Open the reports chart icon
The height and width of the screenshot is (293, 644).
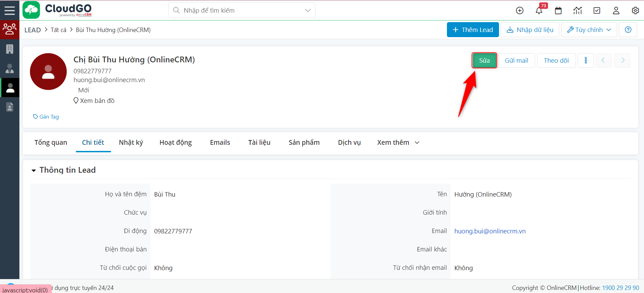tap(577, 11)
